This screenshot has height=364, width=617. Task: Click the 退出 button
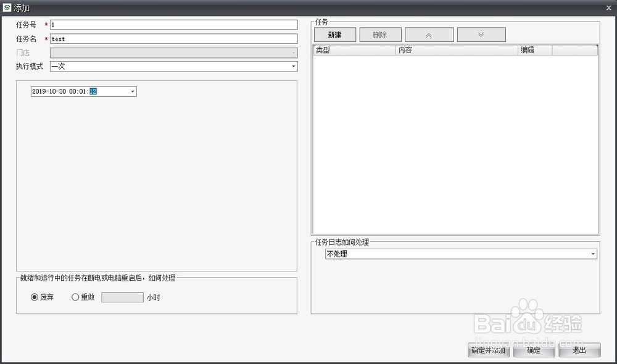579,350
